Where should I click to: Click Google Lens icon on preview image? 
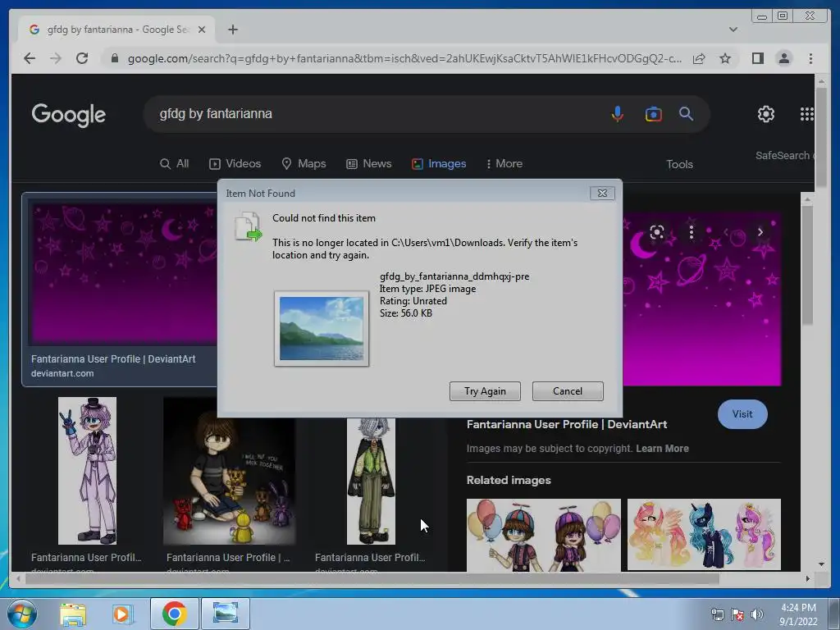tap(657, 232)
